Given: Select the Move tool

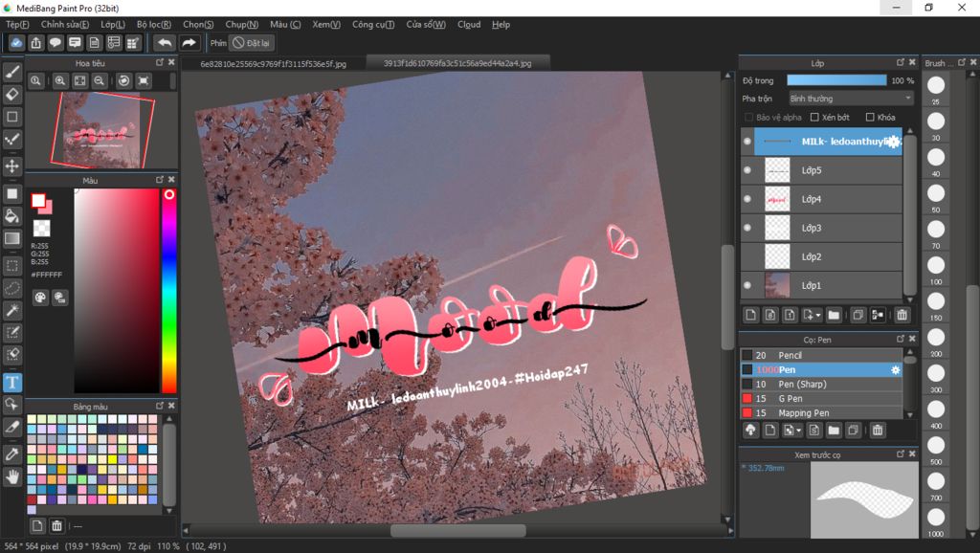Looking at the screenshot, I should (11, 166).
